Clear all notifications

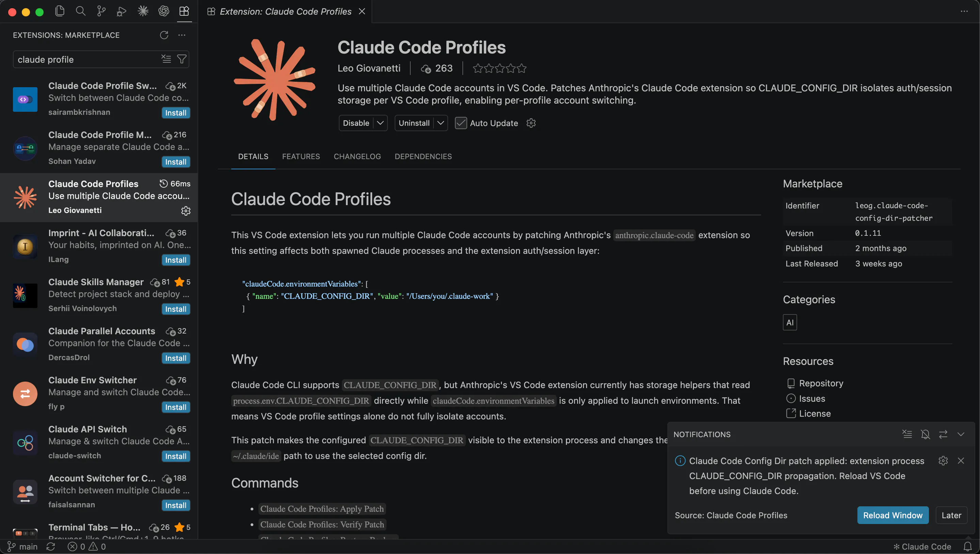(x=907, y=434)
